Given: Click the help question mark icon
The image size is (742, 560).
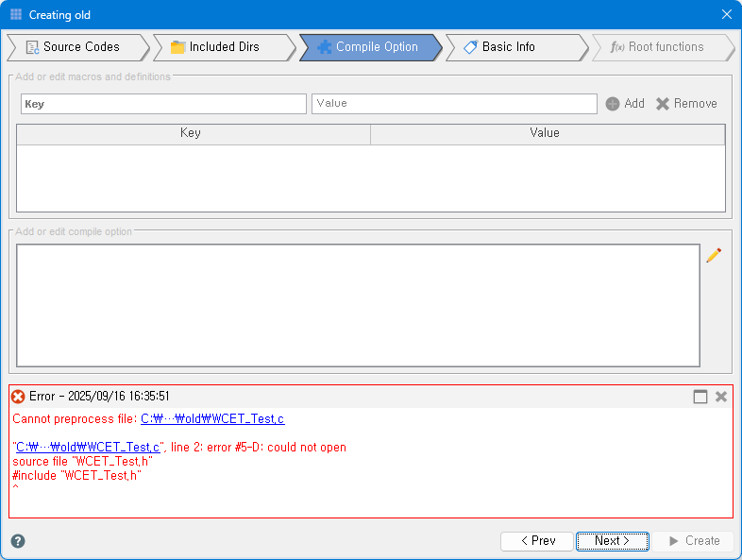Looking at the screenshot, I should pos(18,541).
